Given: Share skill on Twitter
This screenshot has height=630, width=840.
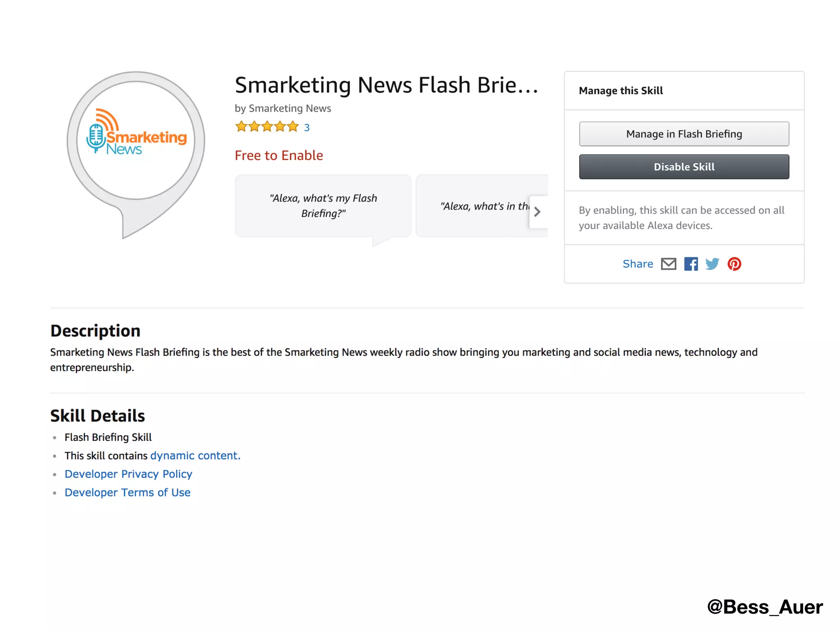Looking at the screenshot, I should [712, 264].
